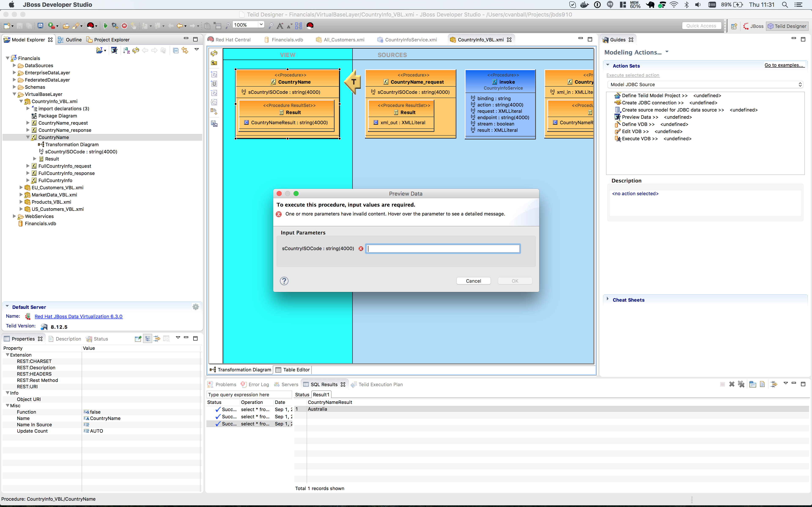Click the Default Server settings gear icon
Image resolution: width=812 pixels, height=507 pixels.
pyautogui.click(x=196, y=307)
